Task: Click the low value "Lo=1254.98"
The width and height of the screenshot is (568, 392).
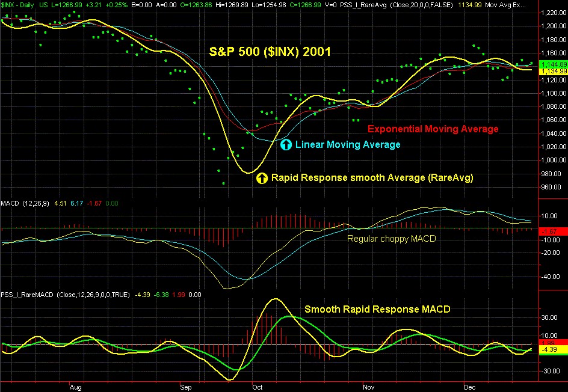Action: pos(270,5)
